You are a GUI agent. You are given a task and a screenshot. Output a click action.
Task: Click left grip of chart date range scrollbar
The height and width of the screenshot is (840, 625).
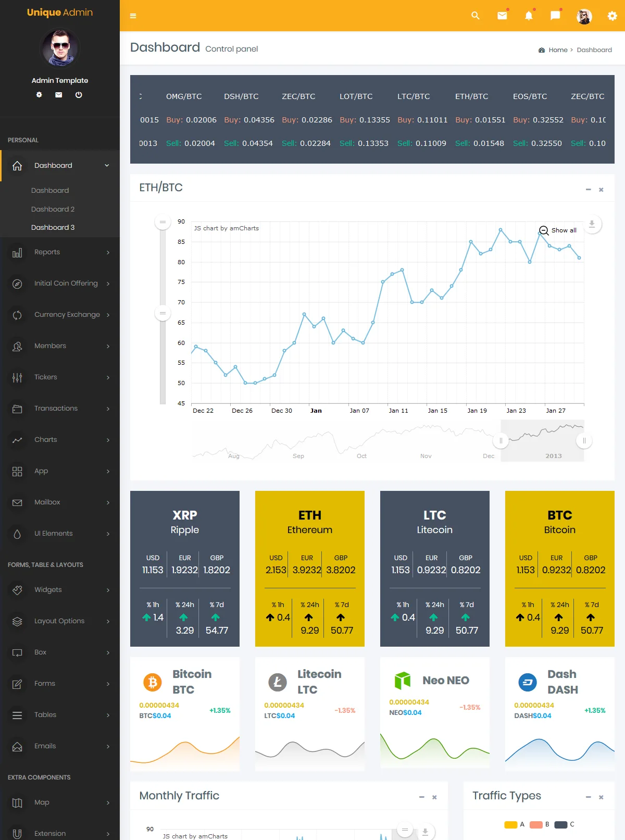[x=501, y=441]
